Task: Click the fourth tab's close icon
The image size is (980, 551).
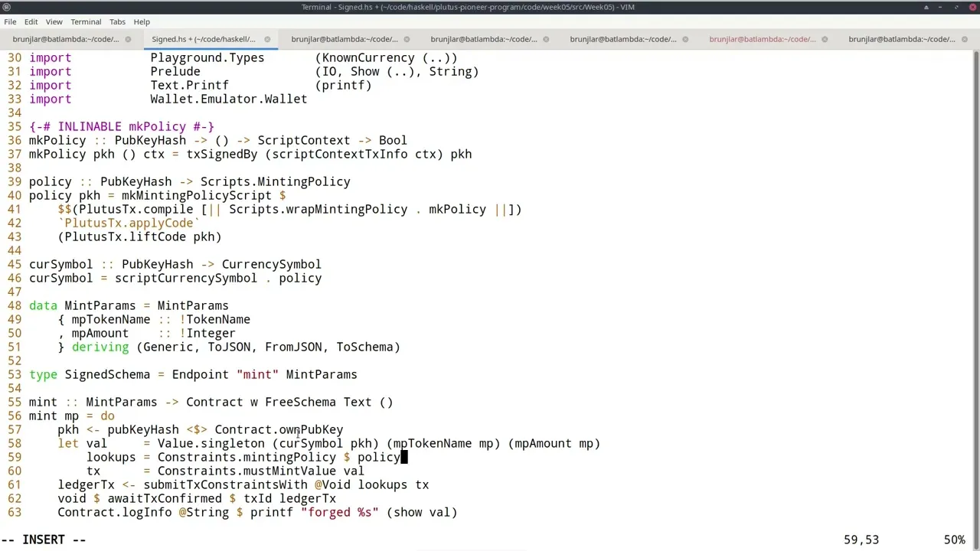Action: click(x=546, y=39)
